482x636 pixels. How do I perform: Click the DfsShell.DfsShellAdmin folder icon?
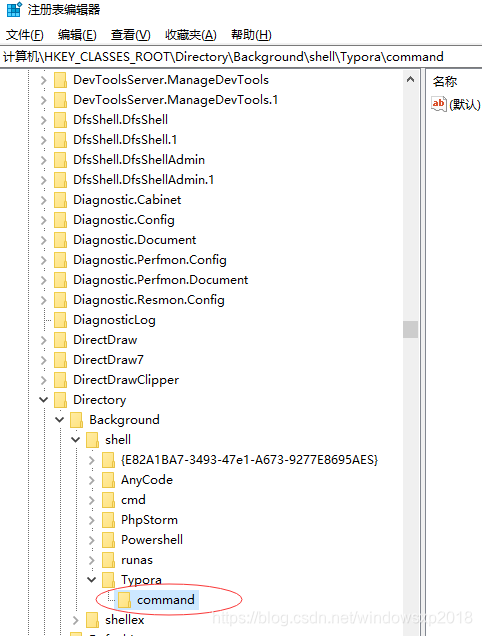point(60,160)
